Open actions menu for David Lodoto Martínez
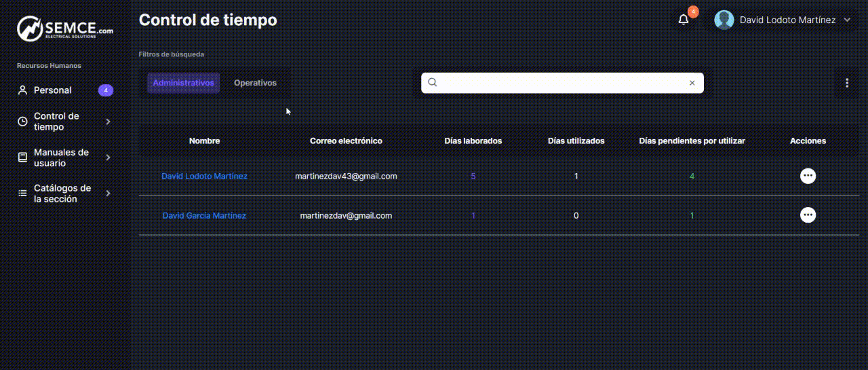 coord(807,176)
